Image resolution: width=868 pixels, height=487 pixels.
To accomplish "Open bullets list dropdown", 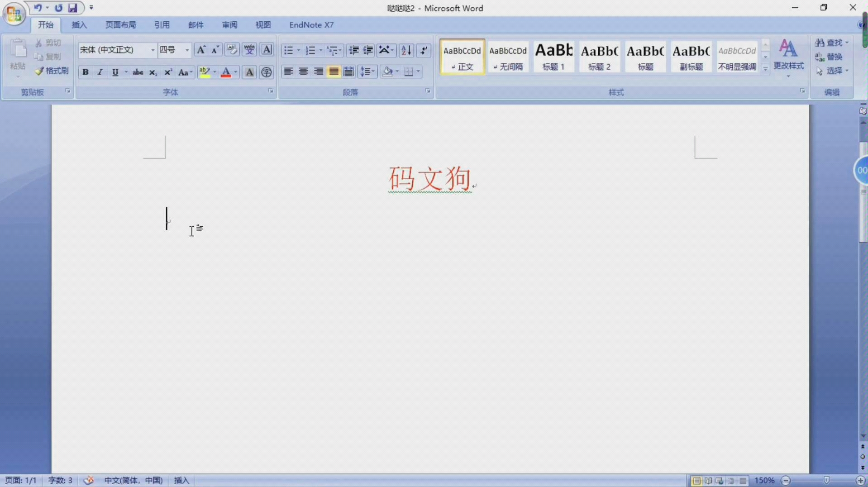I will click(298, 50).
